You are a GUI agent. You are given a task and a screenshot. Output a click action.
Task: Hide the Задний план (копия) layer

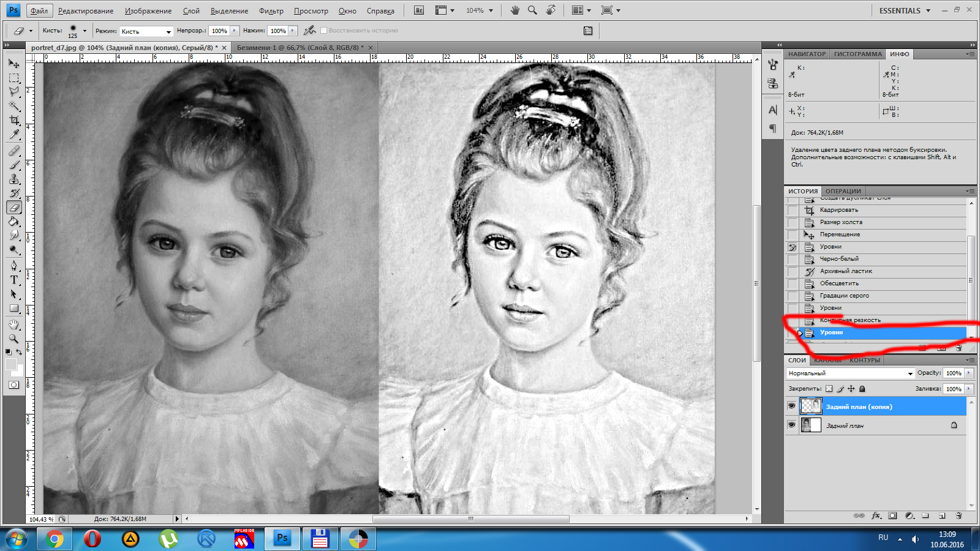791,406
